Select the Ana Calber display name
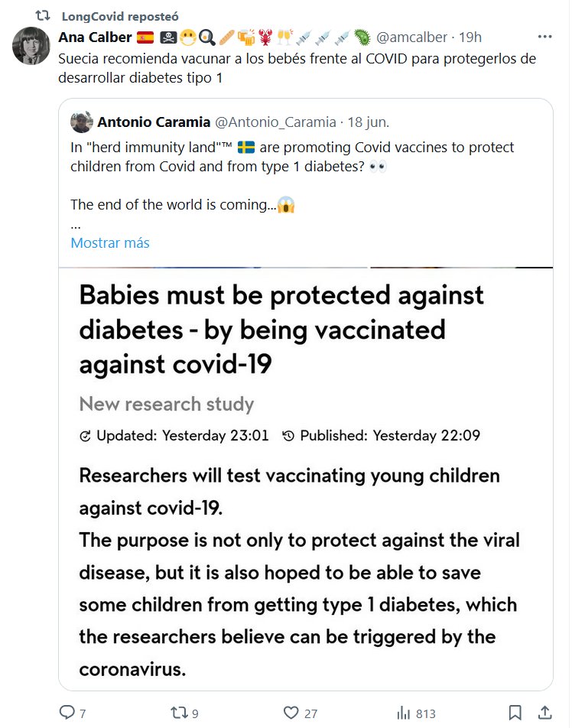Image resolution: width=572 pixels, height=728 pixels. tap(95, 37)
